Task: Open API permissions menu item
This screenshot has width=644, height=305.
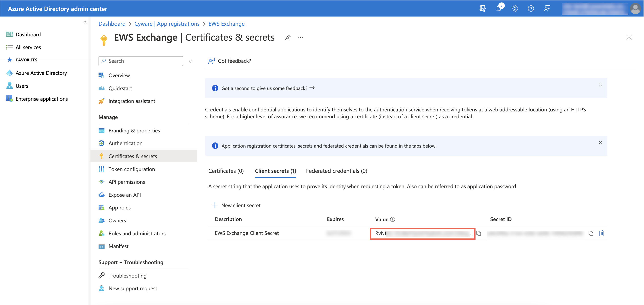Action: point(126,182)
